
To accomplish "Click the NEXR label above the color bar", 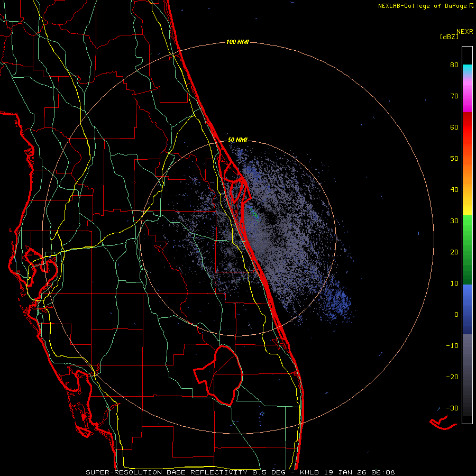I will click(465, 32).
